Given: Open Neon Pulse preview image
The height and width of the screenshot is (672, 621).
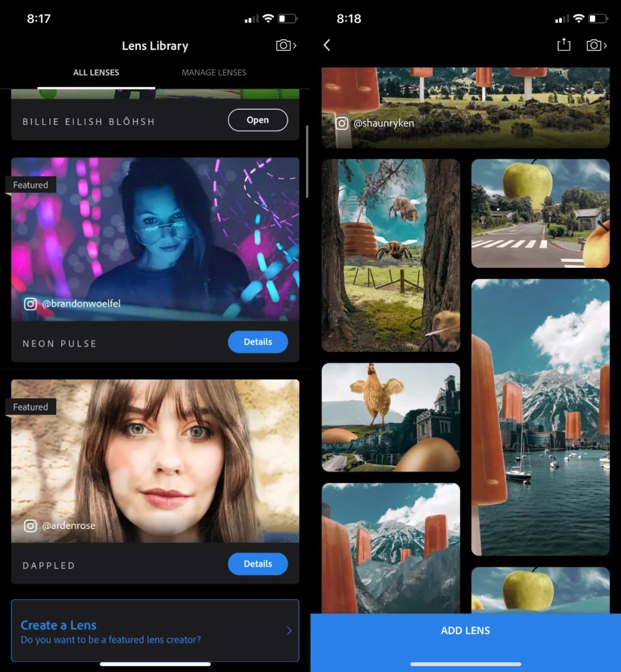Looking at the screenshot, I should point(155,239).
